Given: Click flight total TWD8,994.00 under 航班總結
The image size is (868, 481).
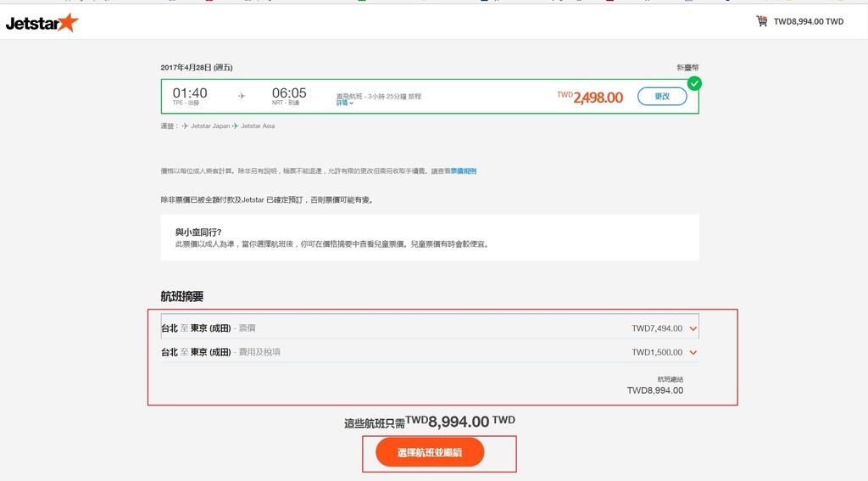Looking at the screenshot, I should pos(655,391).
